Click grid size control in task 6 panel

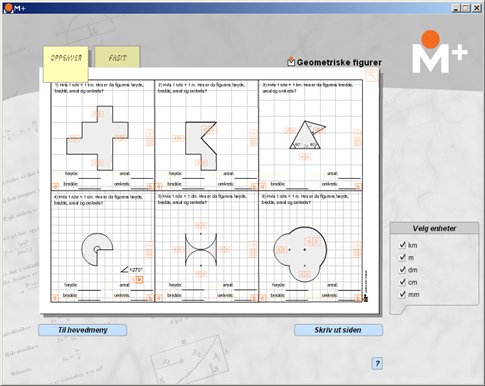pos(357,249)
